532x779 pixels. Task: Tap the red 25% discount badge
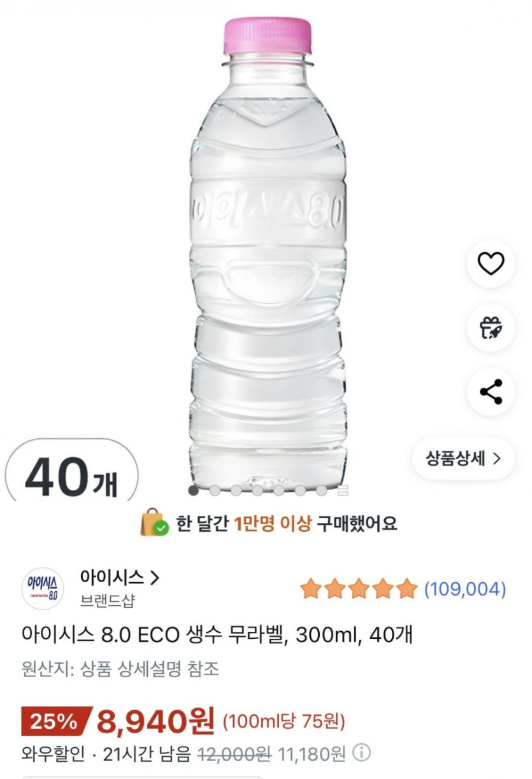click(x=55, y=722)
